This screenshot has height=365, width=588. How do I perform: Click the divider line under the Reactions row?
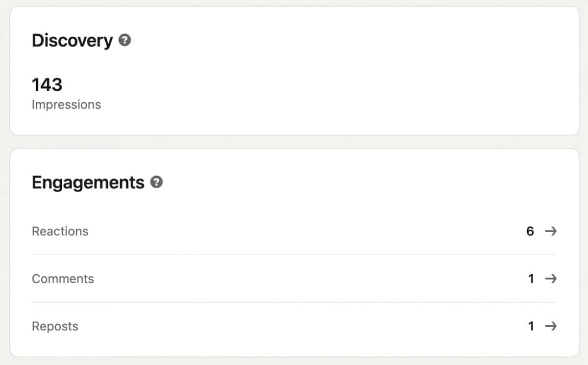pos(294,255)
